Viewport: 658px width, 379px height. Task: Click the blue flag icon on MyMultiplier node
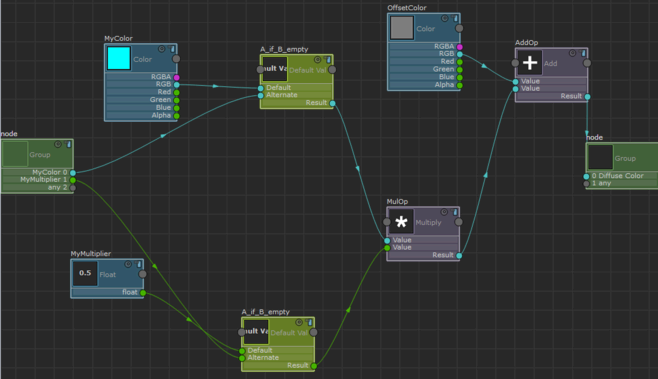pos(138,264)
